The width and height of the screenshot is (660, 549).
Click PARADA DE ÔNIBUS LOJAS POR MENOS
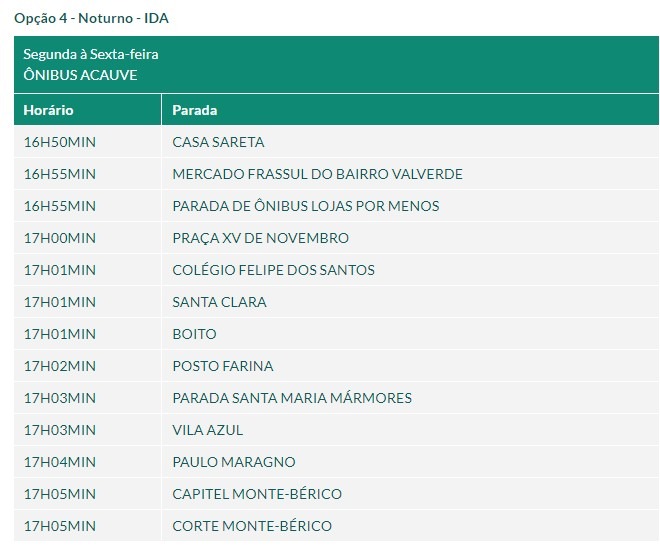[x=305, y=206]
